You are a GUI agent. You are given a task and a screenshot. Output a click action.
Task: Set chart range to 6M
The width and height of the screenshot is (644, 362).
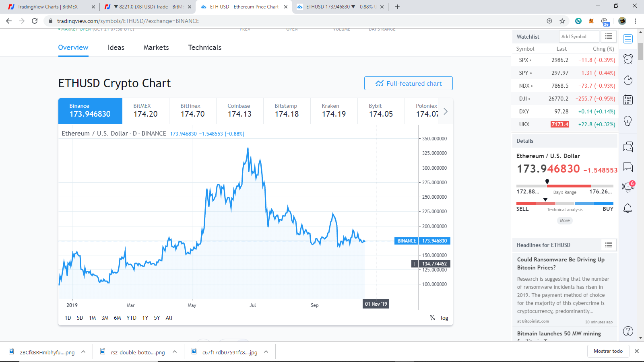tap(118, 318)
